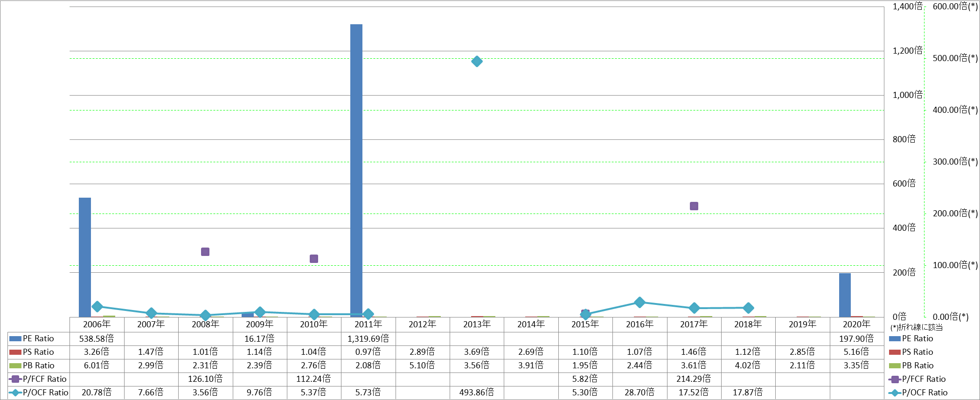Select the 2016 P/OCF diamond marker
Screen dimensions: 980x400
pyautogui.click(x=640, y=303)
